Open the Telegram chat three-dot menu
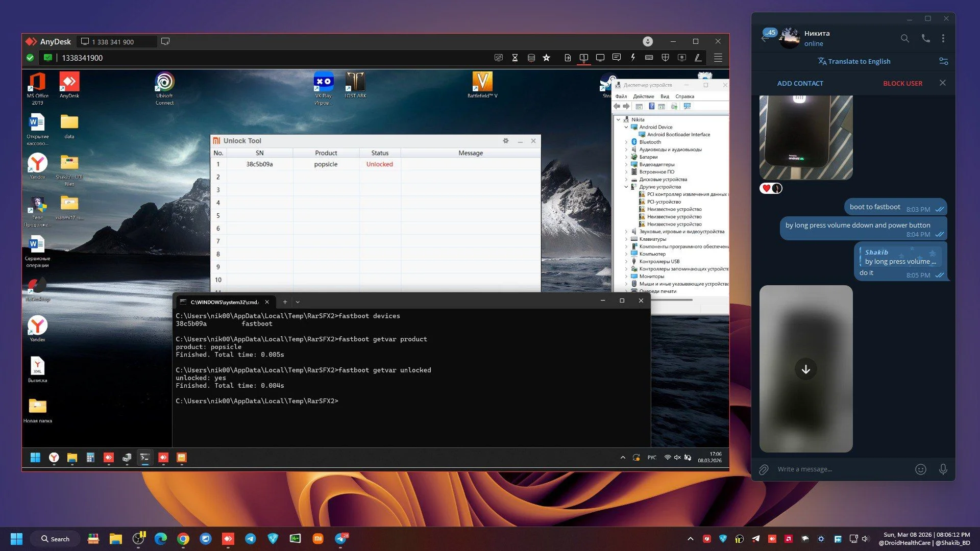 (x=943, y=38)
